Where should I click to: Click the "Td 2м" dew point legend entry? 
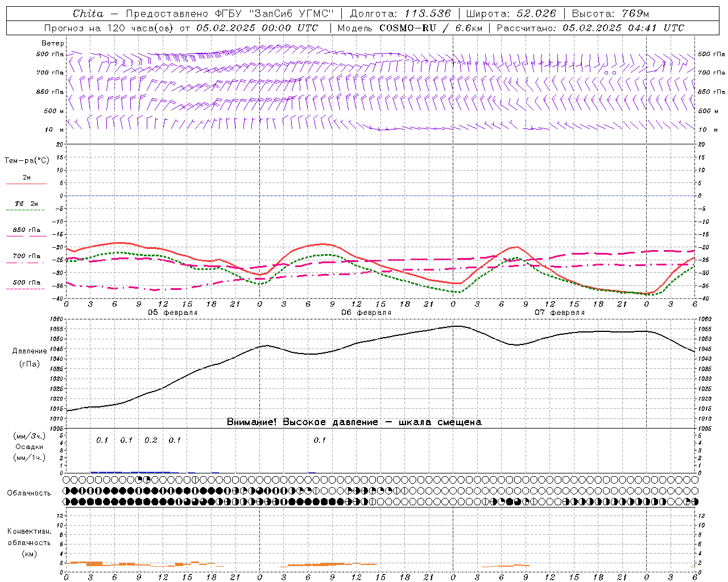pos(26,203)
